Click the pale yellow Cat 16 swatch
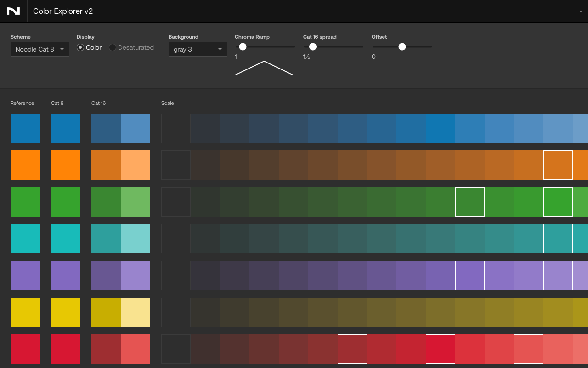588x368 pixels. coord(136,312)
